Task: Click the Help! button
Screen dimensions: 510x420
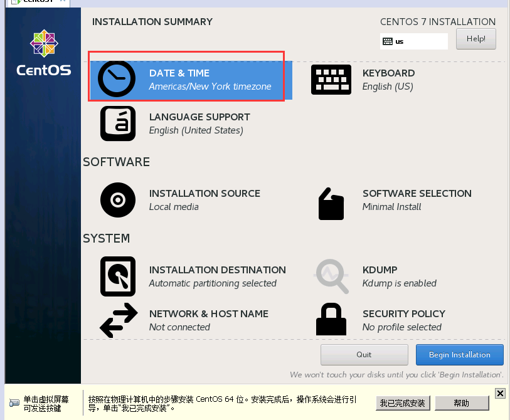Action: click(476, 39)
